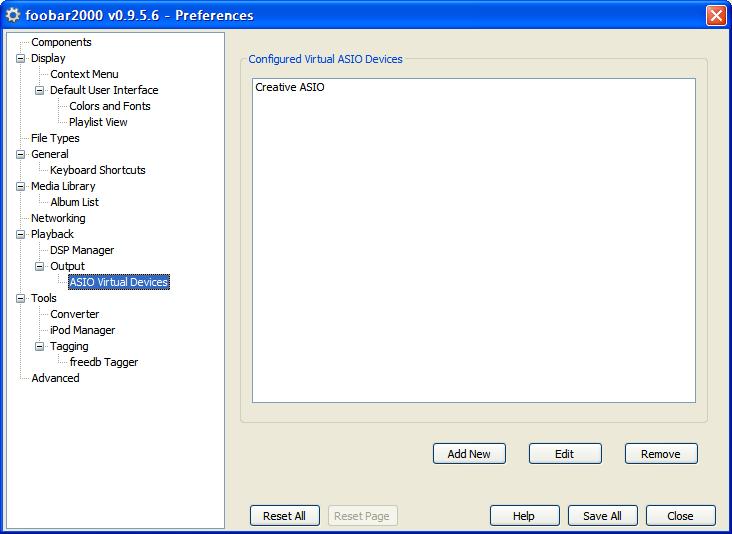732x534 pixels.
Task: Collapse the Playback tree node
Action: click(x=21, y=234)
